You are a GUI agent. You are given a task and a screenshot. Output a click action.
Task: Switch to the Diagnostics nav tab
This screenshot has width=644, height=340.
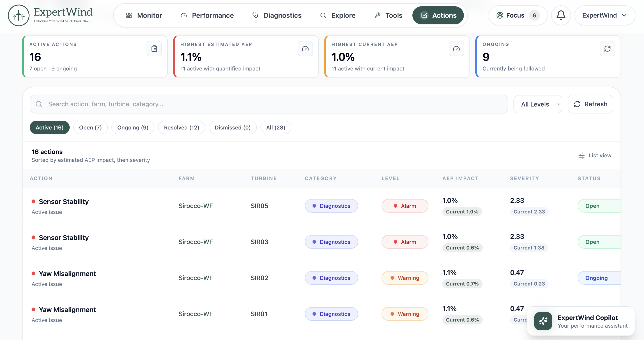click(x=277, y=15)
